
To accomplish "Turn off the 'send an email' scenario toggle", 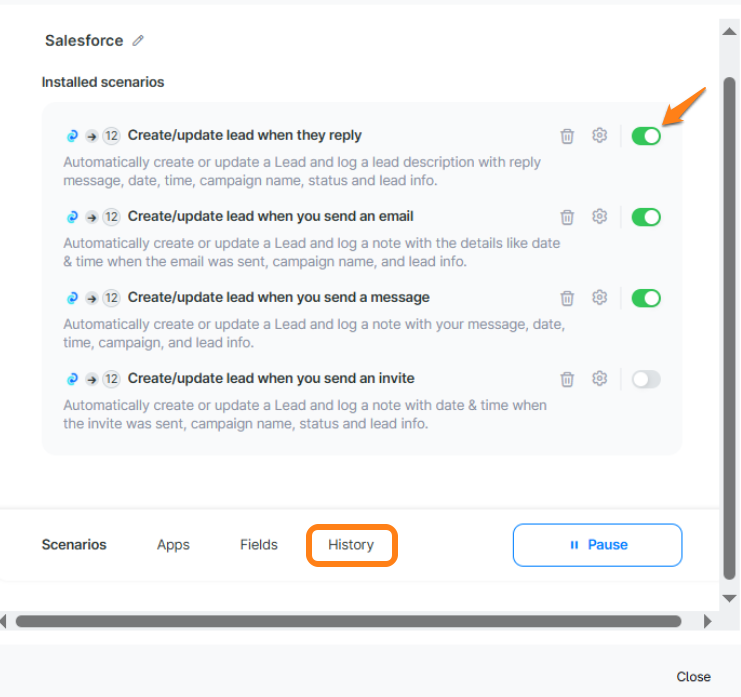I will (646, 217).
